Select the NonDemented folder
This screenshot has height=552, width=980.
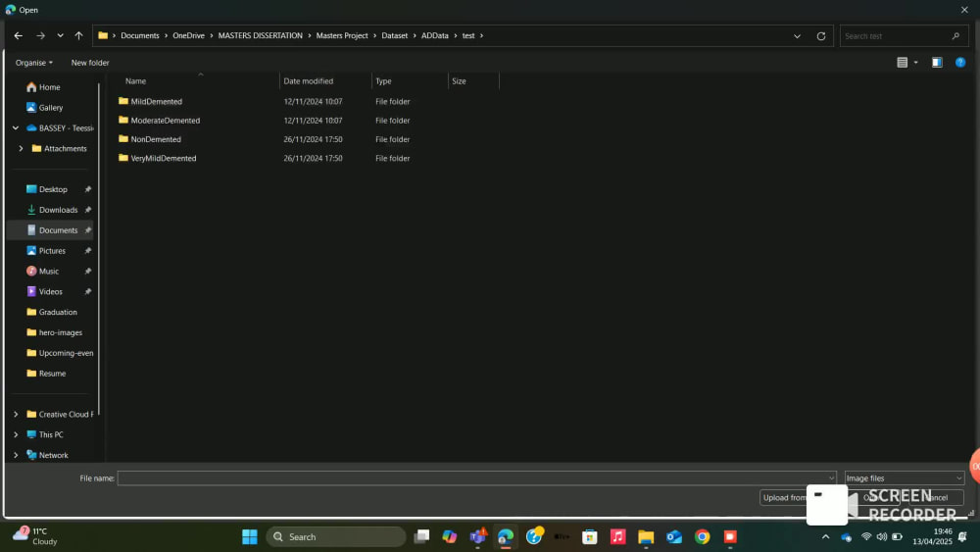point(156,139)
